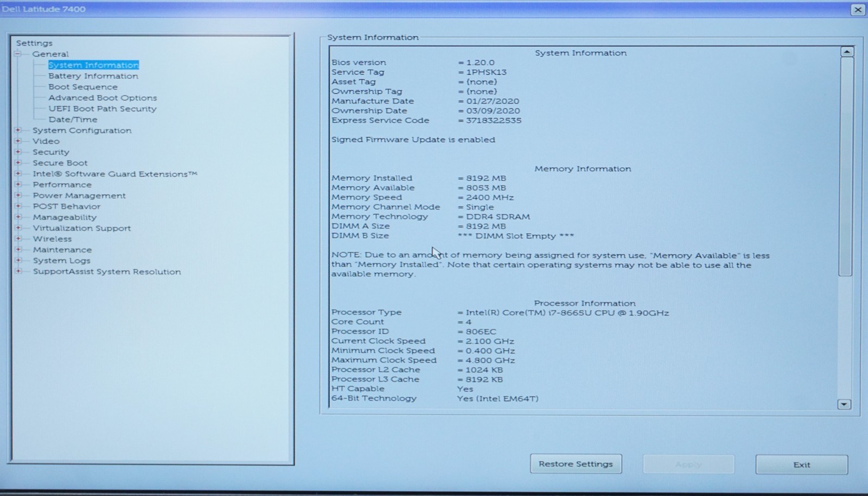Click the vertical scrollbar thumb
Image resolution: width=868 pixels, height=496 pixels.
coord(846,167)
